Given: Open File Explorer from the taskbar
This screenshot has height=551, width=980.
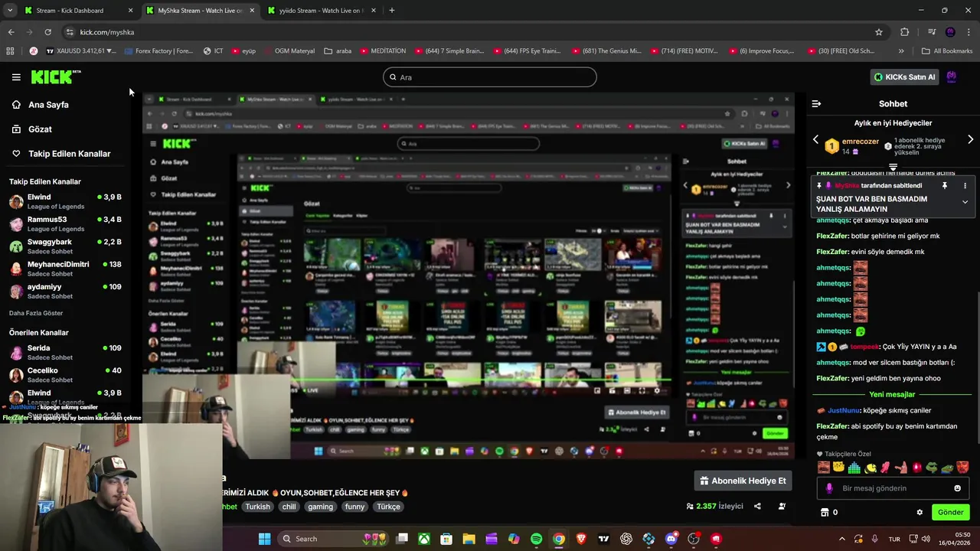Looking at the screenshot, I should tap(469, 539).
